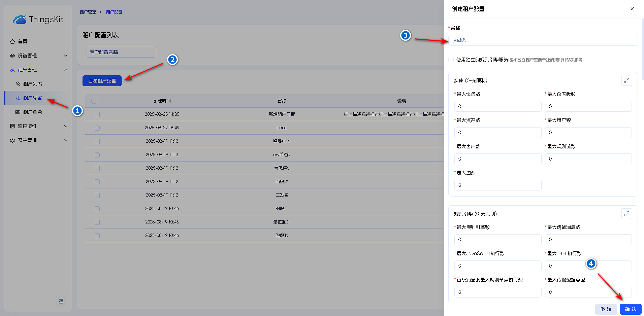Image resolution: width=644 pixels, height=316 pixels.
Task: Expand the 规则引擎 section with fullscreen icon
Action: (626, 214)
